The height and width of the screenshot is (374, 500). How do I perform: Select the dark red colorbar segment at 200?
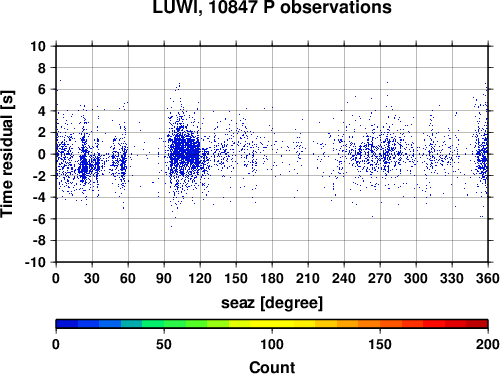pos(477,324)
